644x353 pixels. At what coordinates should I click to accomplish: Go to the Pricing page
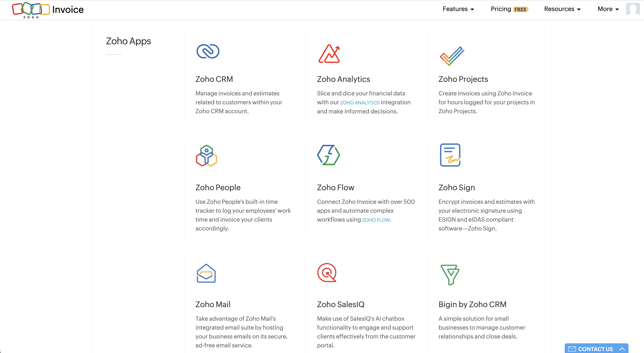pos(501,9)
